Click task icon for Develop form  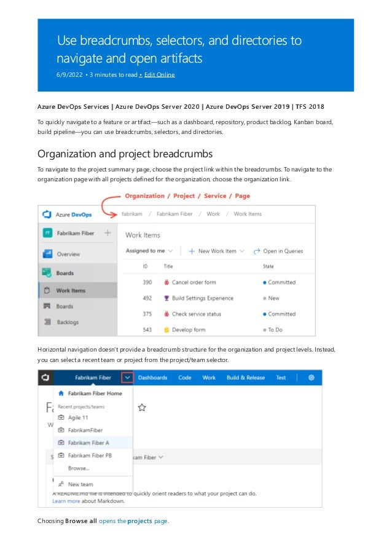click(x=167, y=329)
